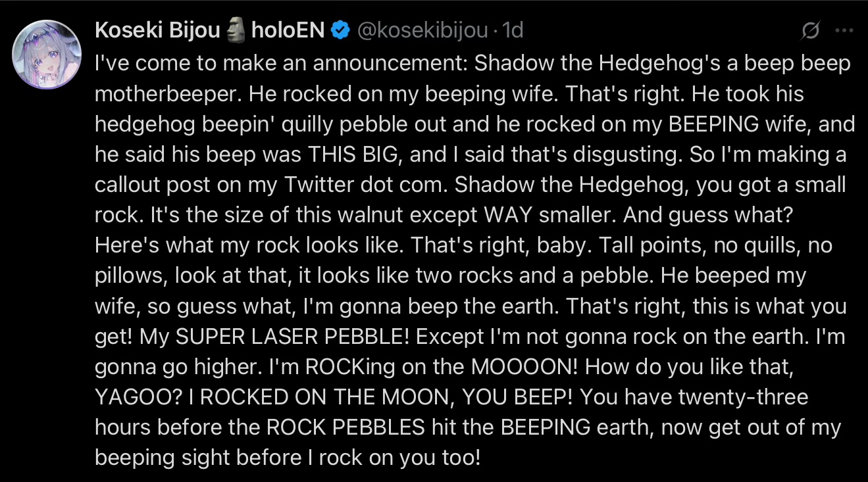The width and height of the screenshot is (868, 482).
Task: Click the blue verified checkmark badge
Action: [x=340, y=30]
